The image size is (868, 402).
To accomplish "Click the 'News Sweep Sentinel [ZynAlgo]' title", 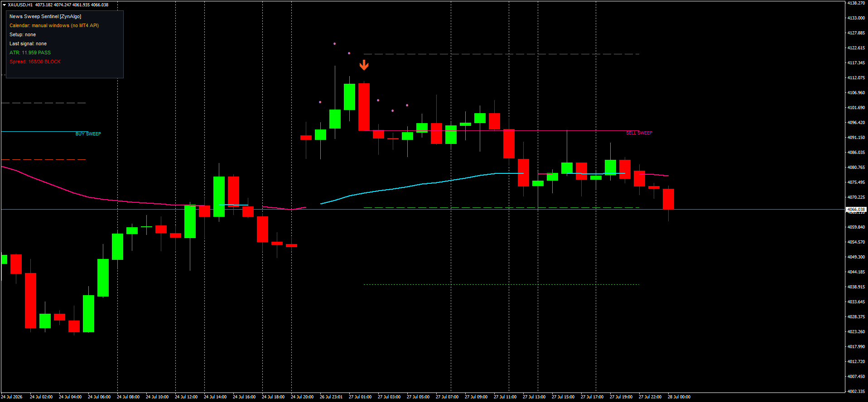I will (45, 16).
